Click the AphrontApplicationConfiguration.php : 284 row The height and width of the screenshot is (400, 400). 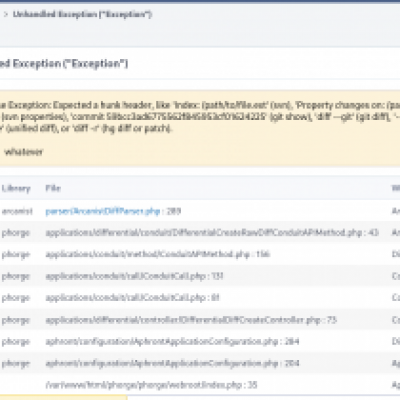[200, 342]
